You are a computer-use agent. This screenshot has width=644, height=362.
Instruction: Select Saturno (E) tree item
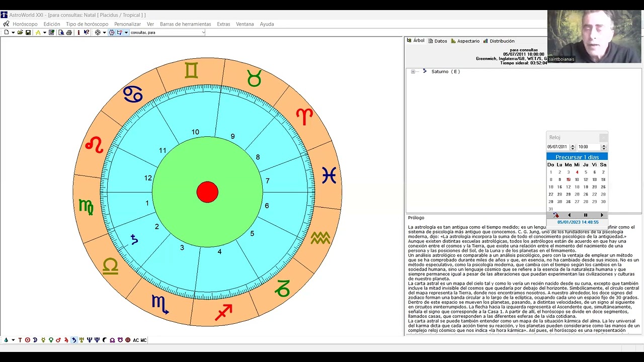pyautogui.click(x=446, y=71)
